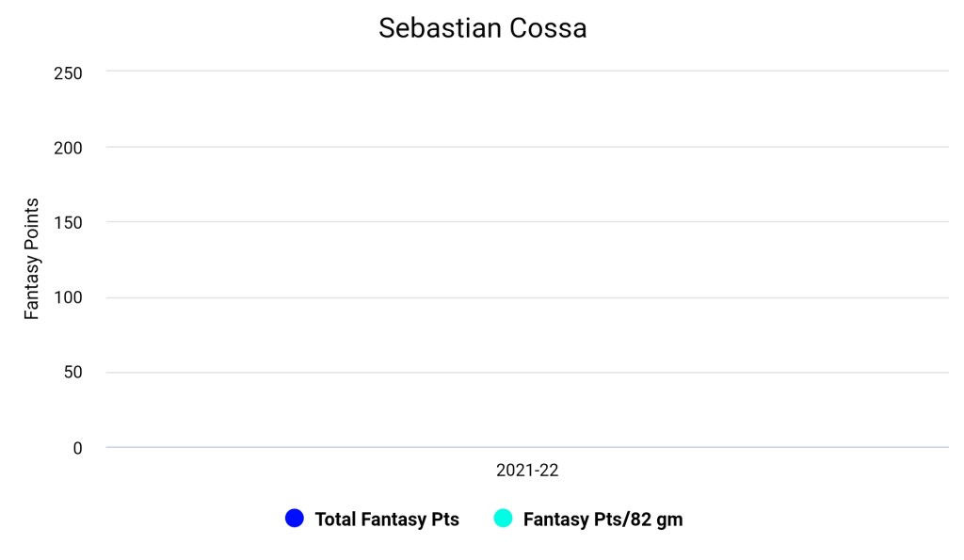Click the gridline at the 250 level
The image size is (964, 560).
tap(527, 72)
